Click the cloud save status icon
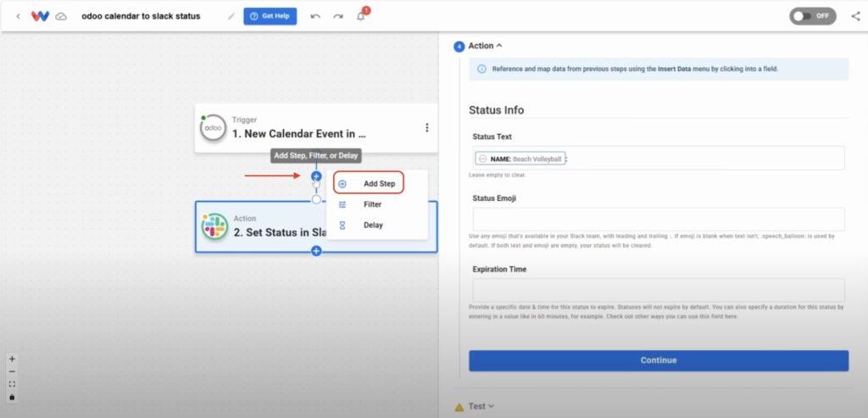 coord(61,17)
